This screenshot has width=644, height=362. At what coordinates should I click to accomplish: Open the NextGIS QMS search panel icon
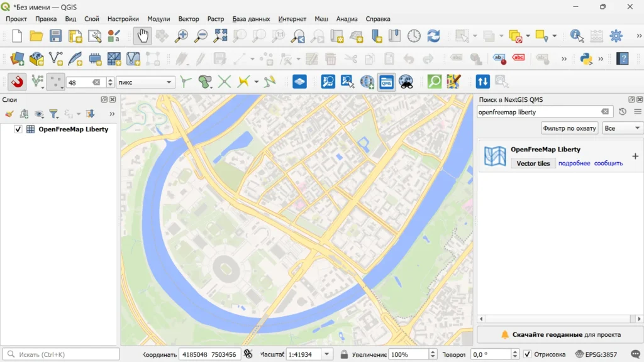click(x=387, y=82)
